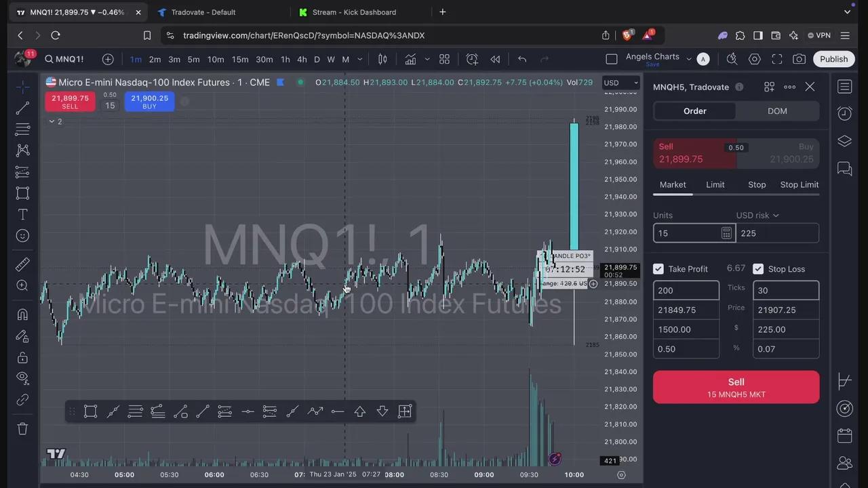
Task: Expand the timeframe interval dropdown
Action: coord(359,59)
